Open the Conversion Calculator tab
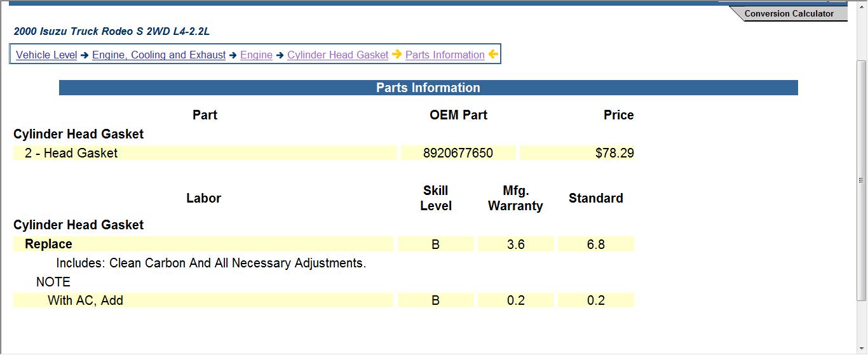 tap(788, 13)
